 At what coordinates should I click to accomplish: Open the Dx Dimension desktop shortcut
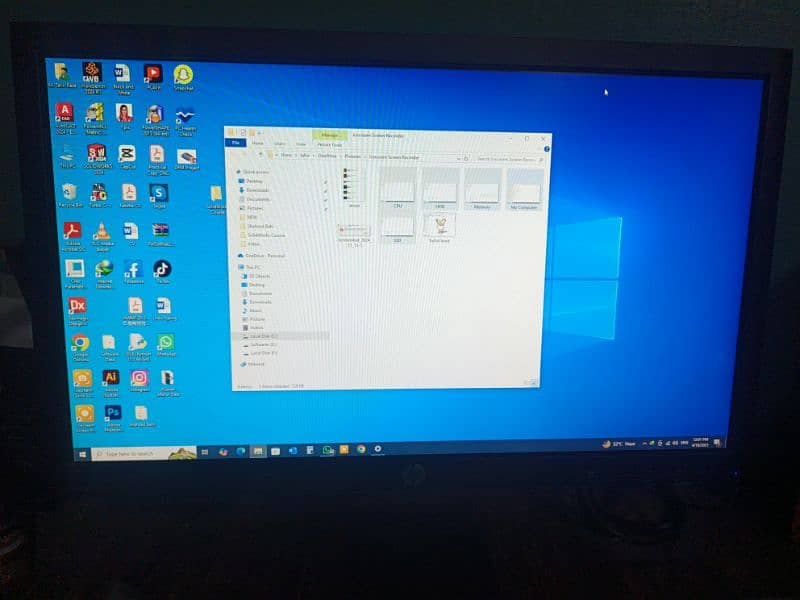(x=78, y=311)
